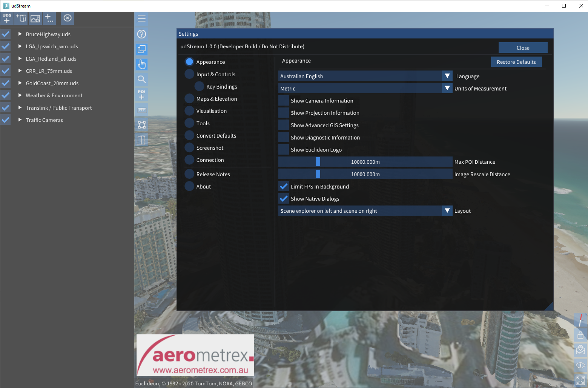Viewport: 588px width, 388px height.
Task: Select the ruler measure tool
Action: (141, 110)
